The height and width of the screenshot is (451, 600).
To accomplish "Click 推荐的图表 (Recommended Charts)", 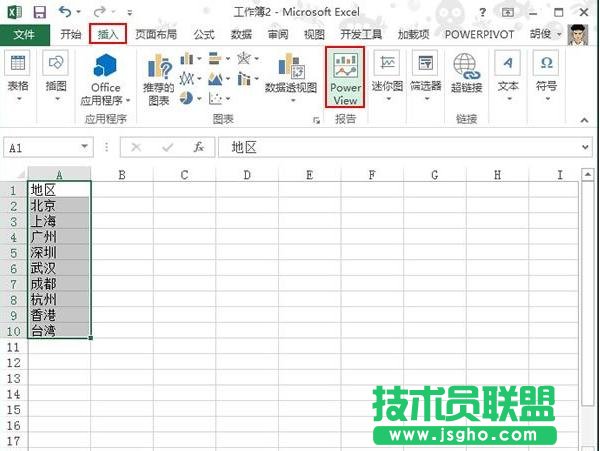I will click(x=158, y=80).
